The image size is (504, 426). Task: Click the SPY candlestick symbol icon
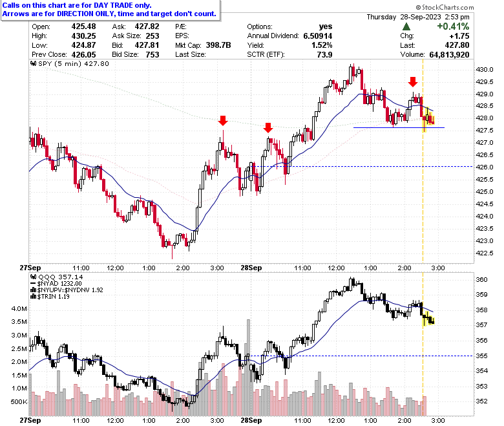coord(34,63)
